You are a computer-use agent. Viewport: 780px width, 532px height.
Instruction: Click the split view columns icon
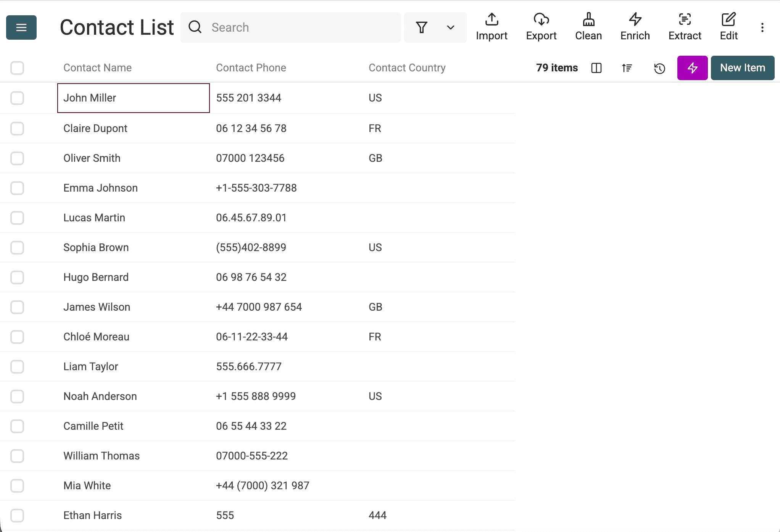tap(596, 68)
